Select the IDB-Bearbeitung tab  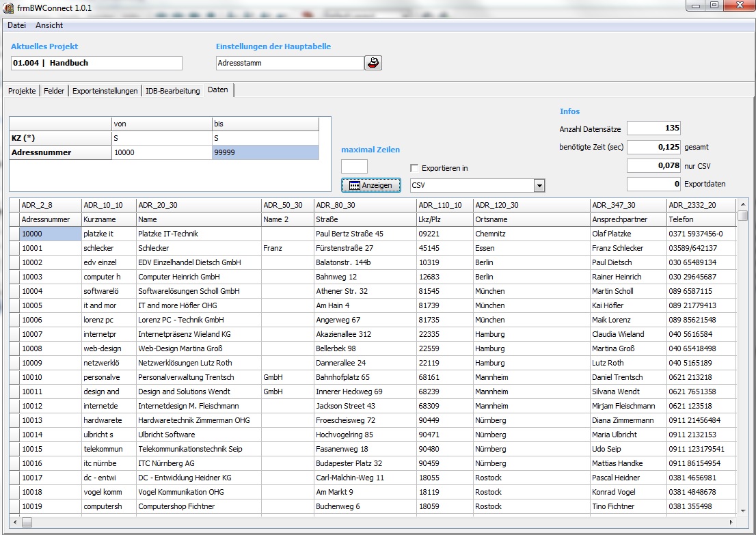click(172, 91)
